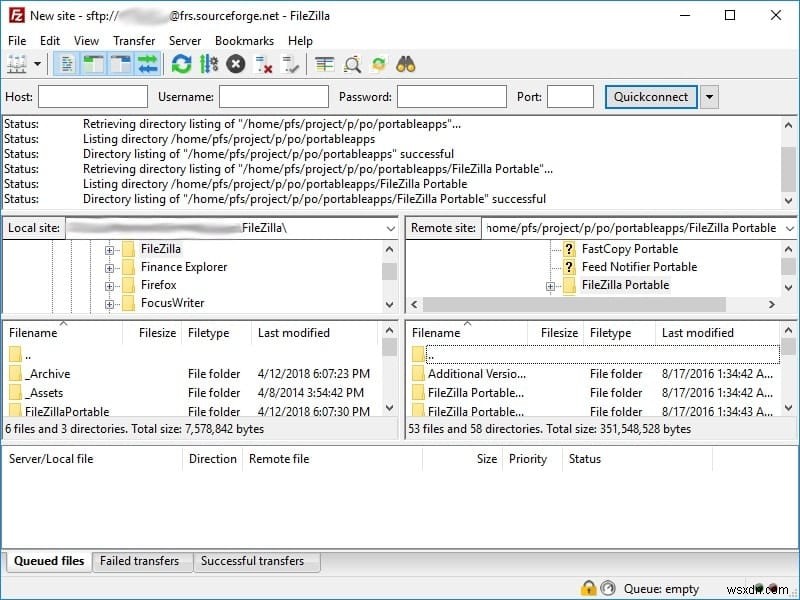Click inside the Host input field
The image size is (800, 600).
pyautogui.click(x=95, y=96)
